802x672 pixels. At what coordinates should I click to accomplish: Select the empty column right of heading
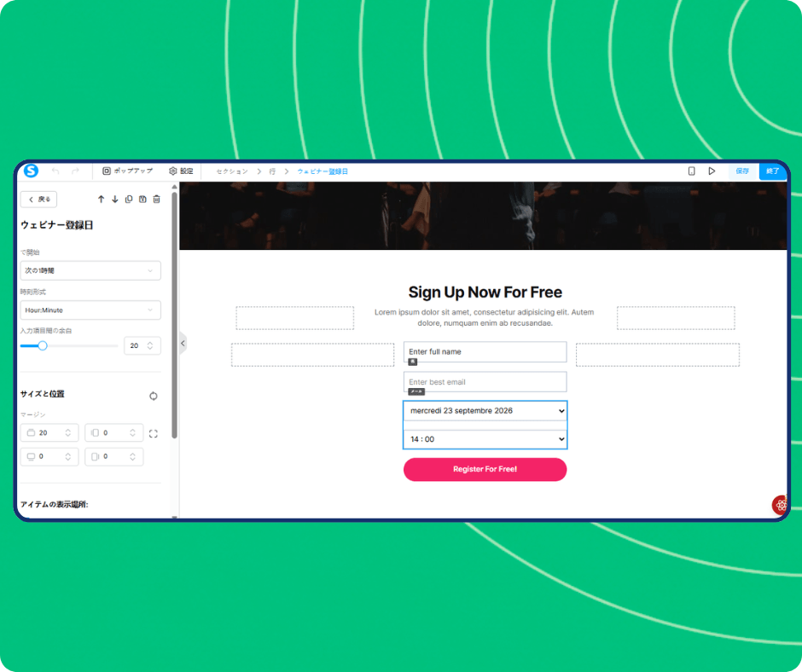point(676,318)
